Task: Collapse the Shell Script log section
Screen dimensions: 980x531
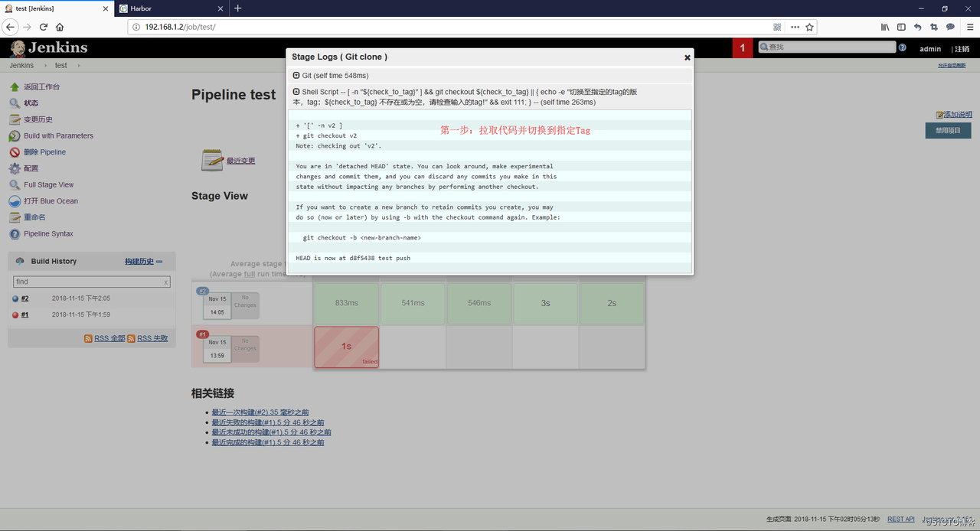Action: pyautogui.click(x=296, y=92)
